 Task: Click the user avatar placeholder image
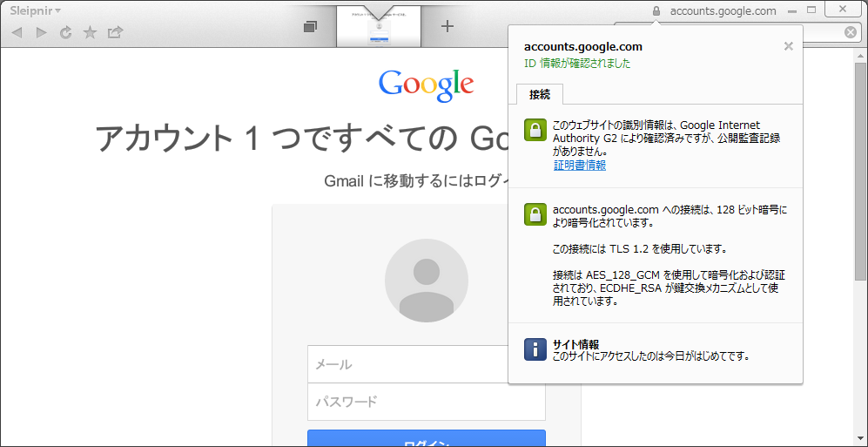[x=427, y=281]
